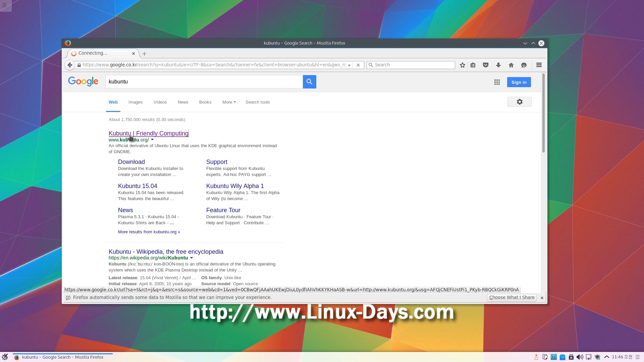
Task: Open the dropdown arrow beside www.kubuntu.org
Action: coord(152,140)
